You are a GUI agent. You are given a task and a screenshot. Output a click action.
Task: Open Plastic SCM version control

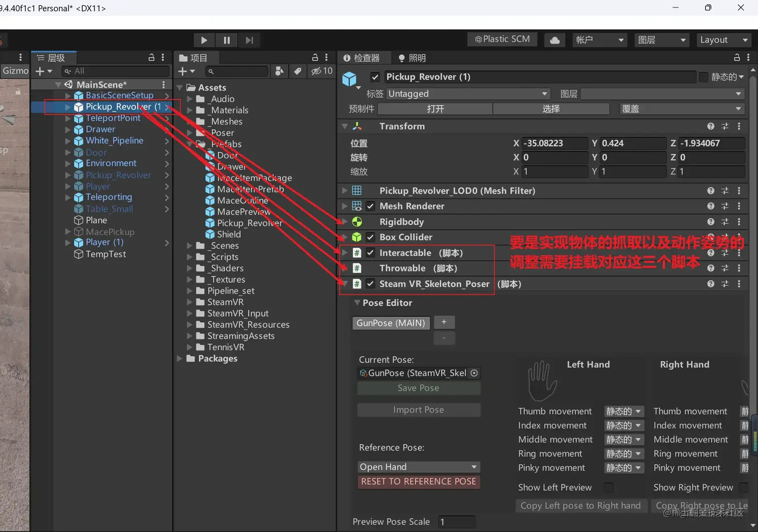(x=502, y=39)
